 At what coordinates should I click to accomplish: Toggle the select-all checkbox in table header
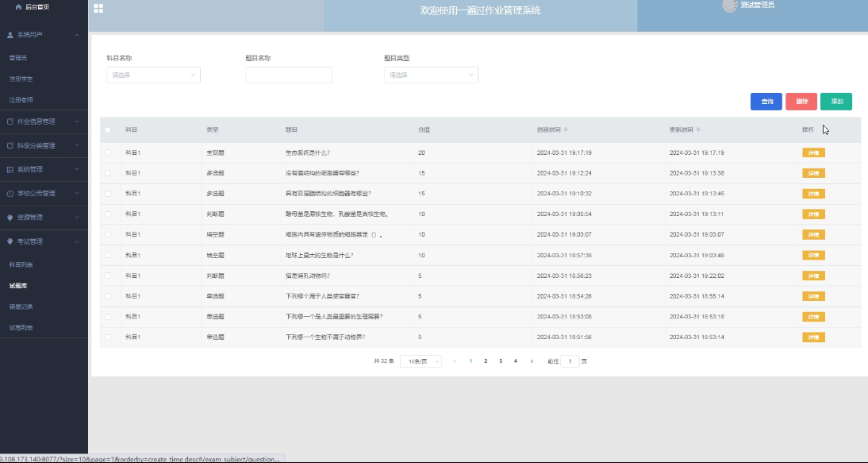[107, 129]
